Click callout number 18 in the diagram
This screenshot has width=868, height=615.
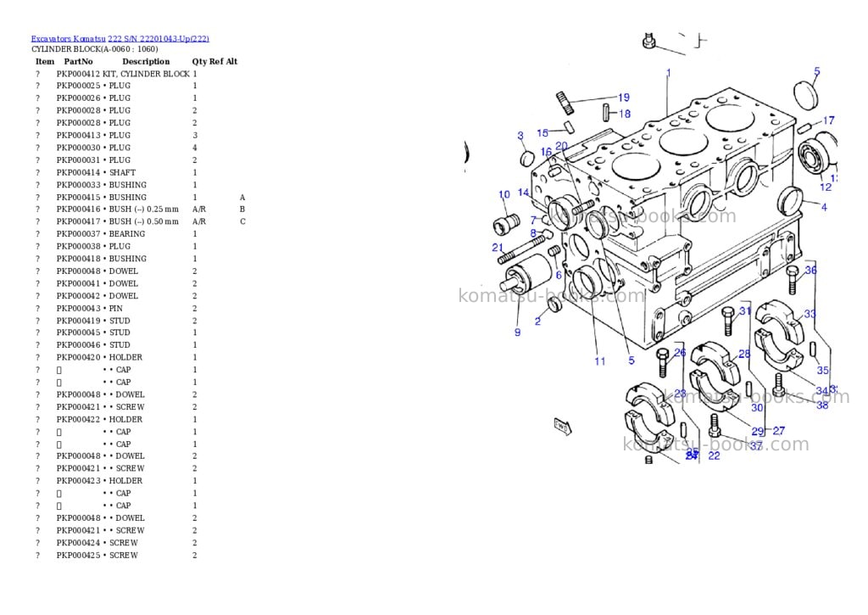(x=625, y=114)
